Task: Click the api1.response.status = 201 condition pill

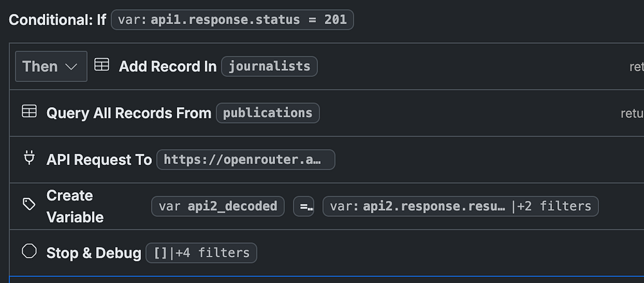Action: 232,19
